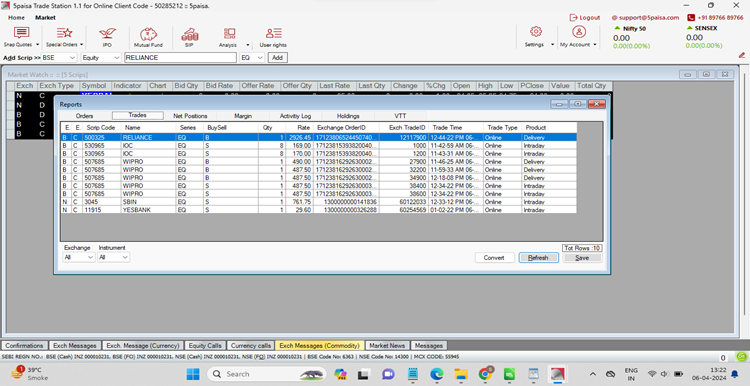Switch to the Orders tab
The width and height of the screenshot is (750, 386).
pos(85,116)
